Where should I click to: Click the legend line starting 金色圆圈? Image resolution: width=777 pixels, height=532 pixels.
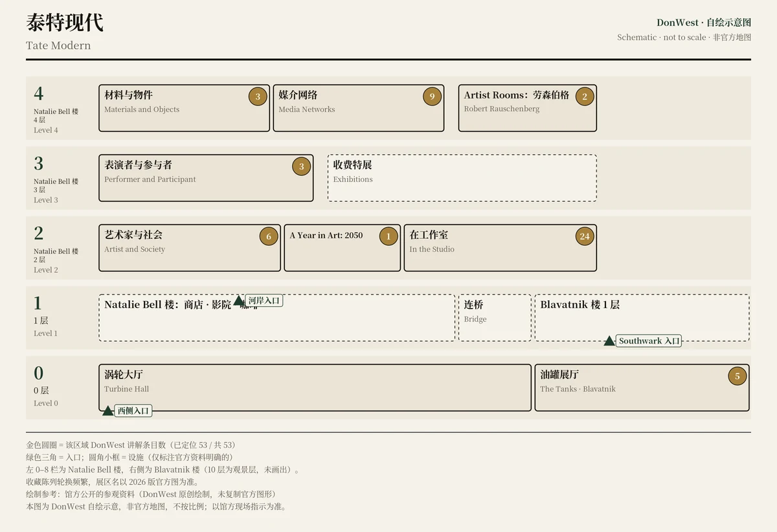131,445
